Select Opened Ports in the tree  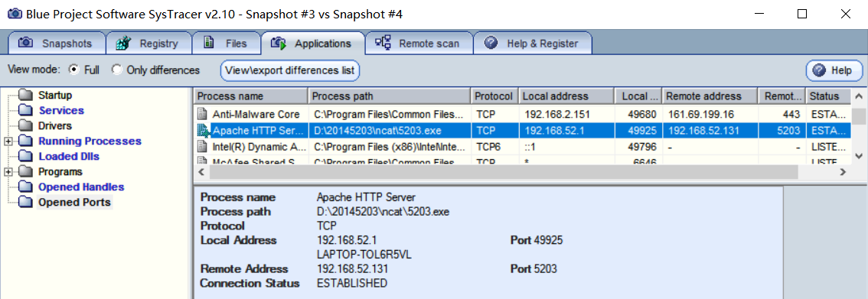74,203
